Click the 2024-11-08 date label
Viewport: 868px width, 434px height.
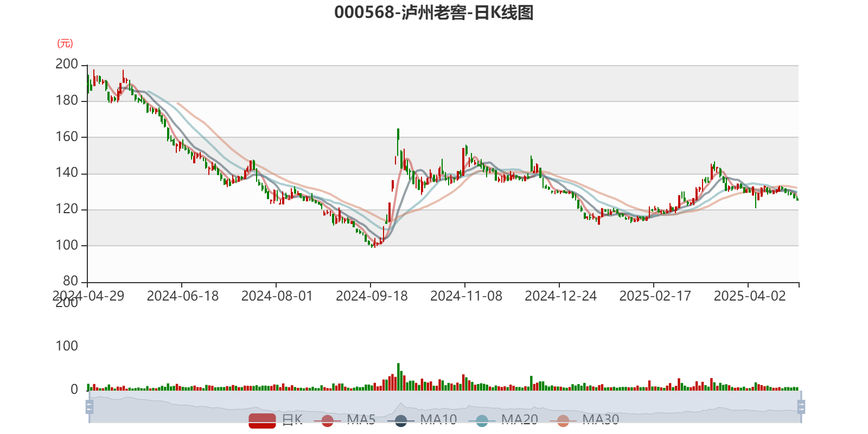(x=466, y=296)
